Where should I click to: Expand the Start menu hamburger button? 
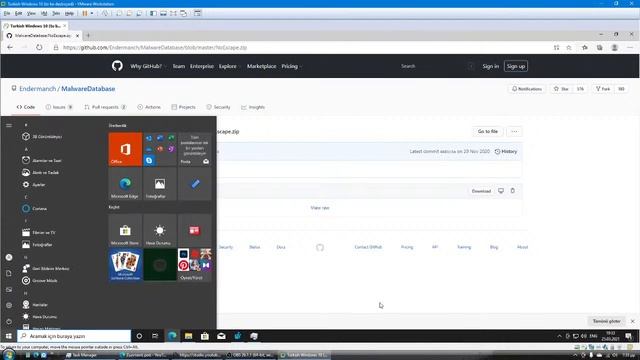click(x=9, y=125)
